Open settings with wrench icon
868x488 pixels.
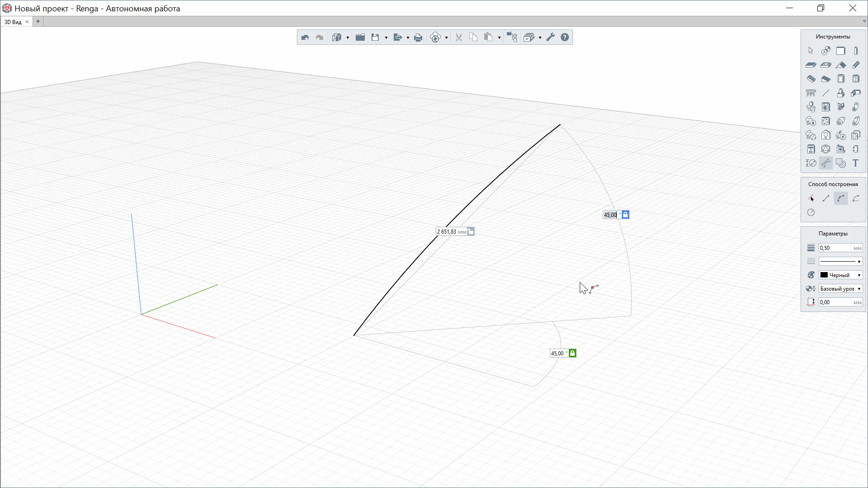(550, 38)
